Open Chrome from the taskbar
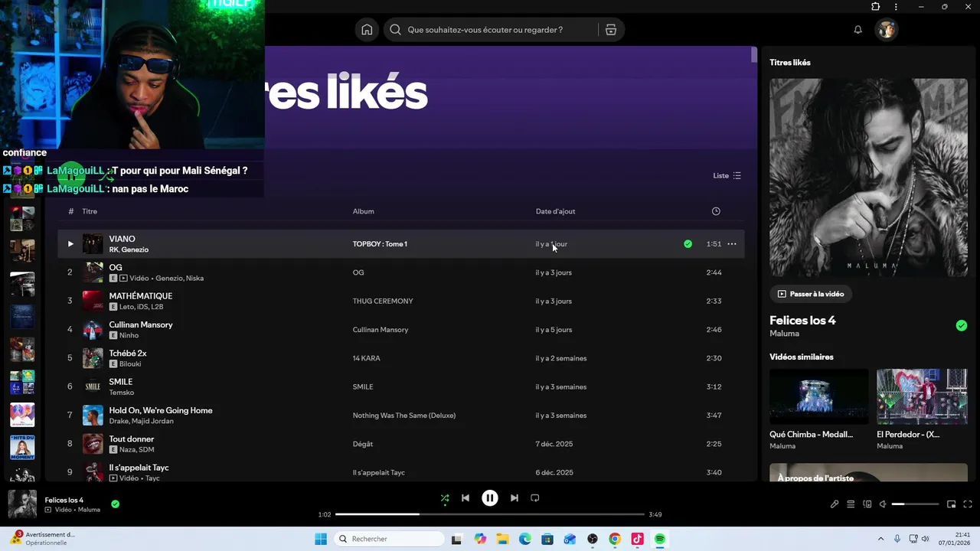 [x=615, y=539]
